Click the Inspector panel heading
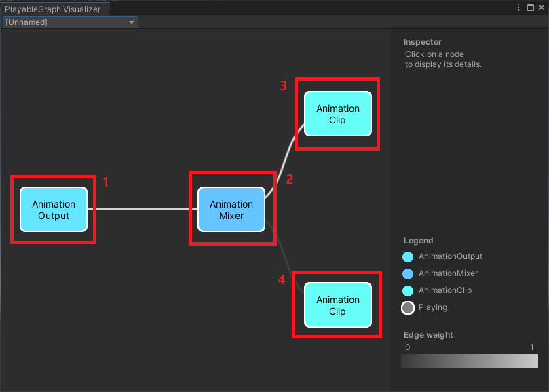Image resolution: width=549 pixels, height=392 pixels. [x=423, y=41]
